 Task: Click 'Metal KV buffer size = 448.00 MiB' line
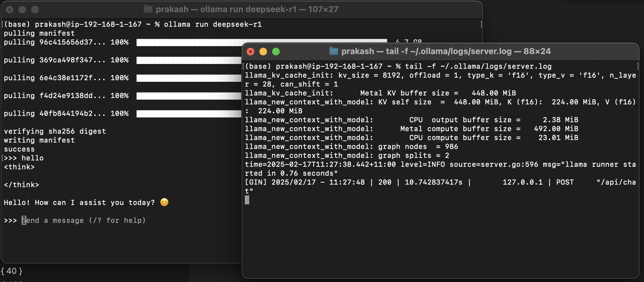coord(380,93)
